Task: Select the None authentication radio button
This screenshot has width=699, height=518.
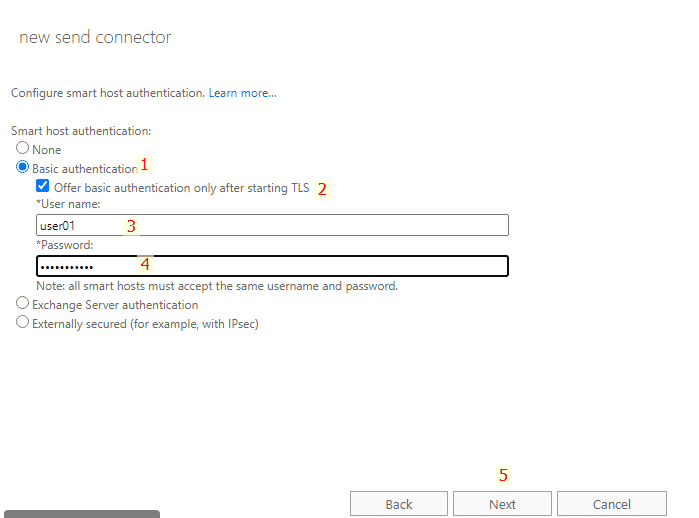Action: 22,149
